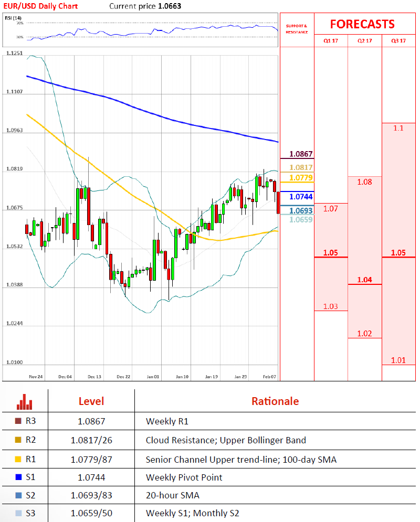This screenshot has height=522, width=420.
Task: Click the 1.0659 support level label
Action: click(301, 219)
